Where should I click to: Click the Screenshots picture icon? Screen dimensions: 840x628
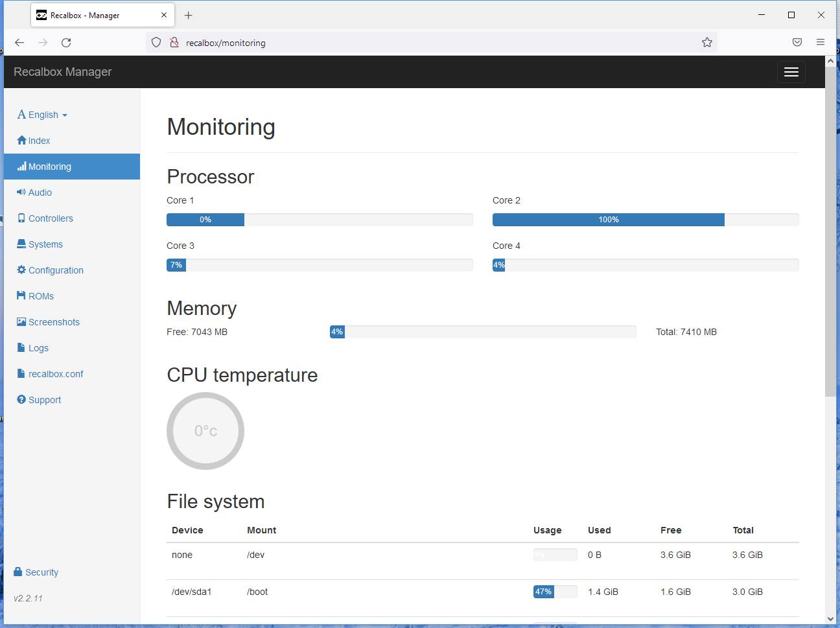(x=21, y=322)
